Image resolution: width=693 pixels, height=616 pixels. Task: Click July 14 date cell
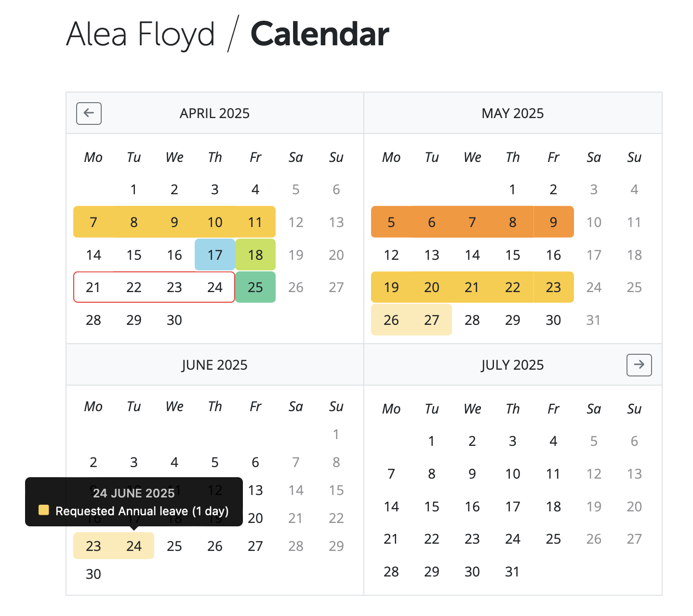[391, 506]
